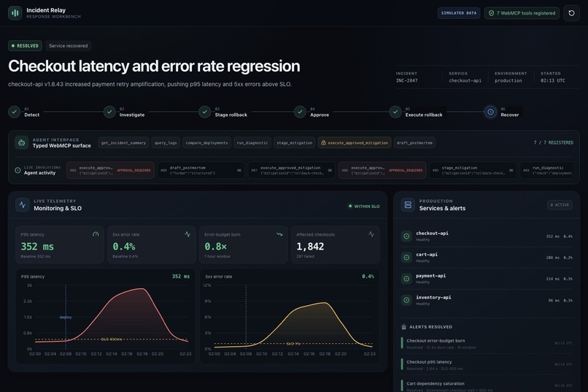Click the Agent Interface robot icon

click(x=22, y=142)
